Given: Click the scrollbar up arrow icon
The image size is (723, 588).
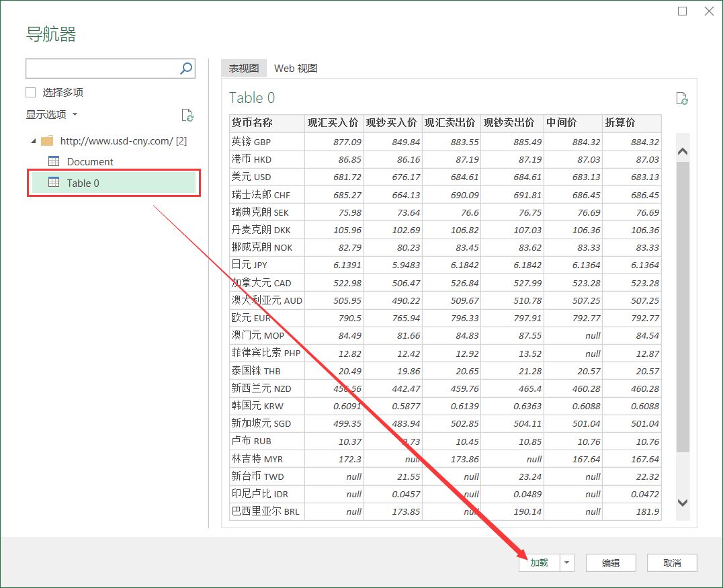Looking at the screenshot, I should coord(683,151).
